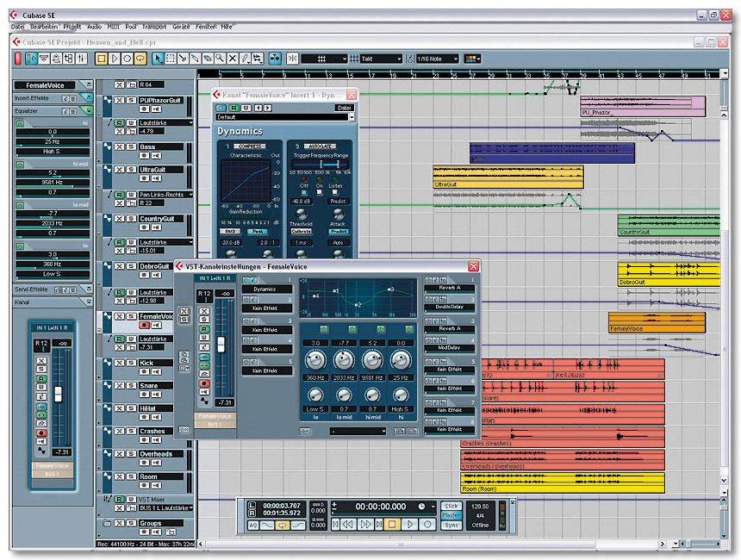Viewport: 741px width, 560px height.
Task: Select the Erase tool in toolbar
Action: click(x=208, y=59)
